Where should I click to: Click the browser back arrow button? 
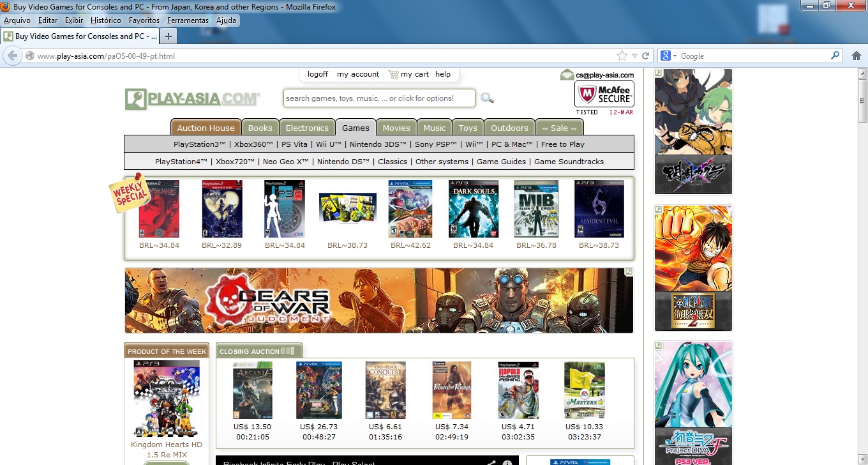13,56
